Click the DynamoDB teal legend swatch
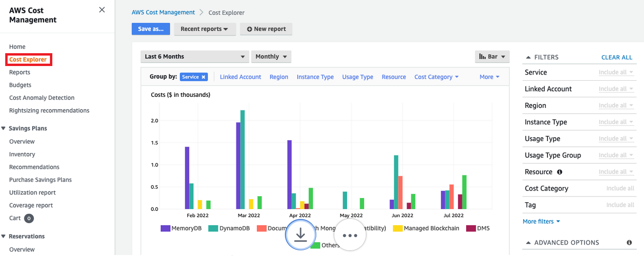The image size is (644, 256). pyautogui.click(x=213, y=228)
